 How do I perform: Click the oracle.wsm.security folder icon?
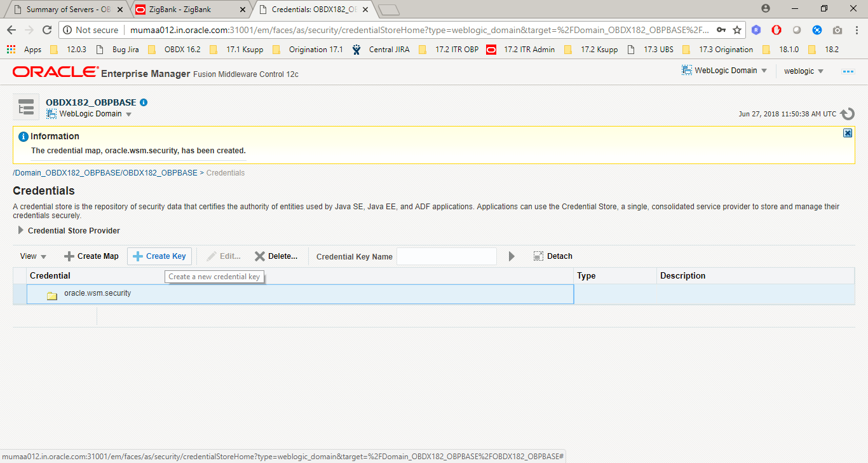click(52, 295)
